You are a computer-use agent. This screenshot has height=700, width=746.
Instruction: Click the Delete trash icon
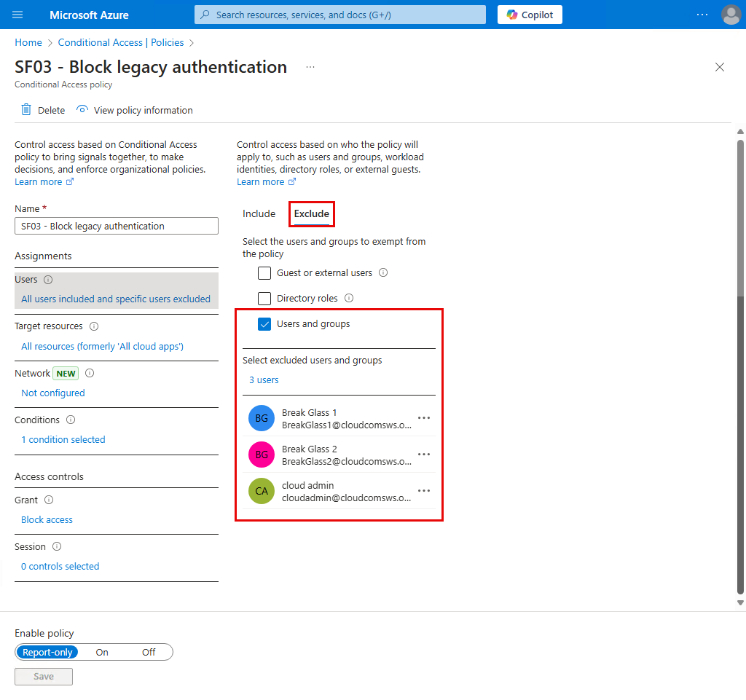26,110
